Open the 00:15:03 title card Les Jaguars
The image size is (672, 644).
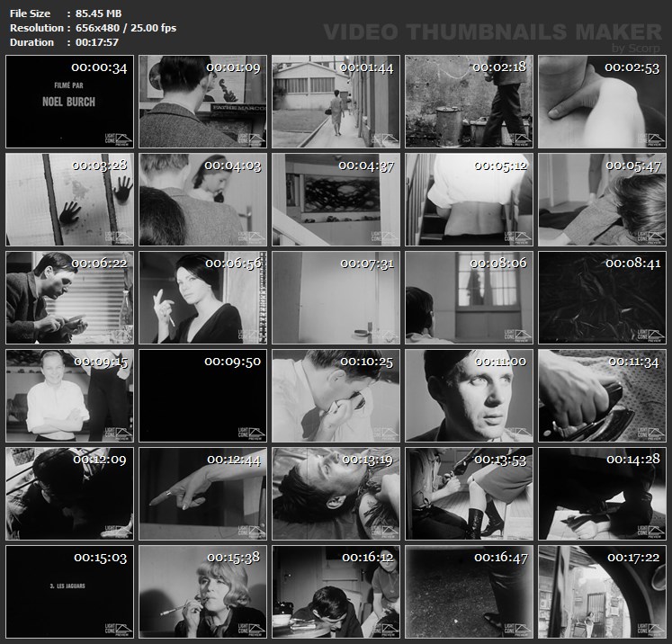(x=70, y=592)
